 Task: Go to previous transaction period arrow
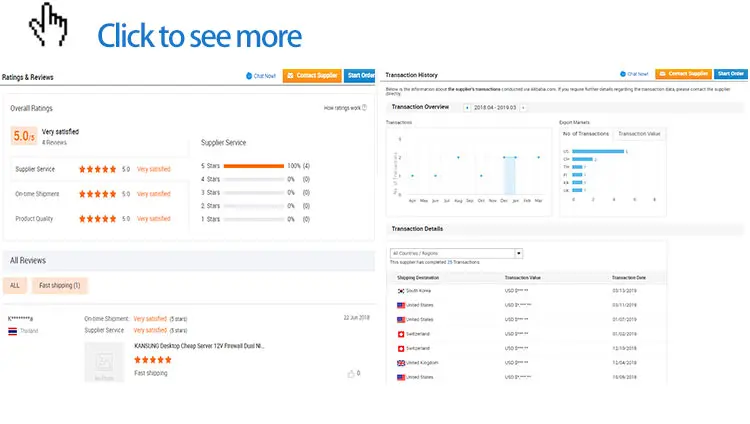tap(468, 107)
